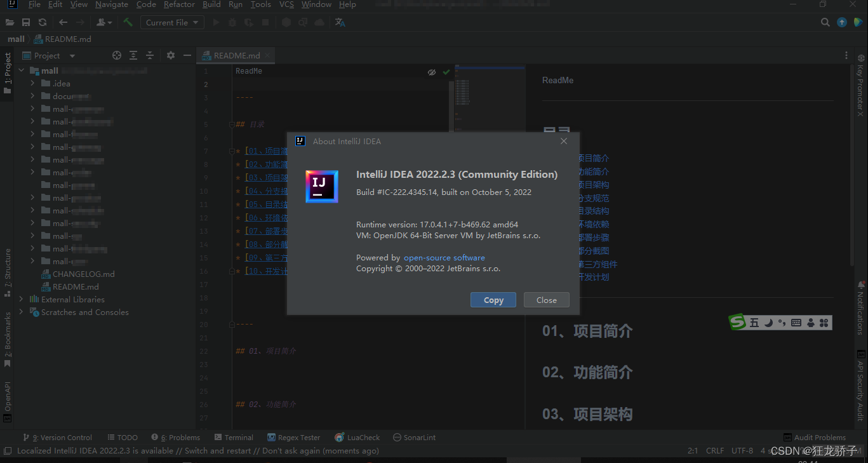Open the Terminal tool window tab
The width and height of the screenshot is (868, 463).
(x=234, y=438)
